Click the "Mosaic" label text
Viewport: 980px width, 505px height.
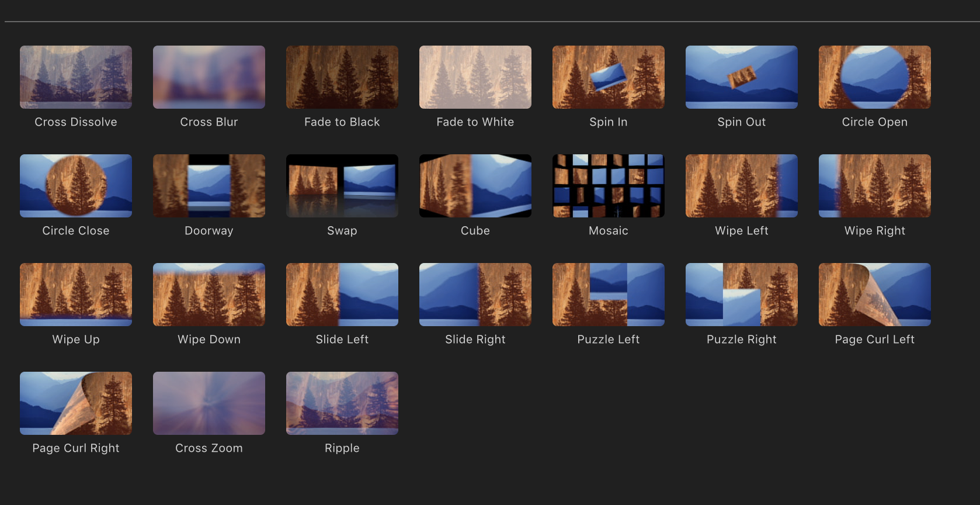(609, 230)
